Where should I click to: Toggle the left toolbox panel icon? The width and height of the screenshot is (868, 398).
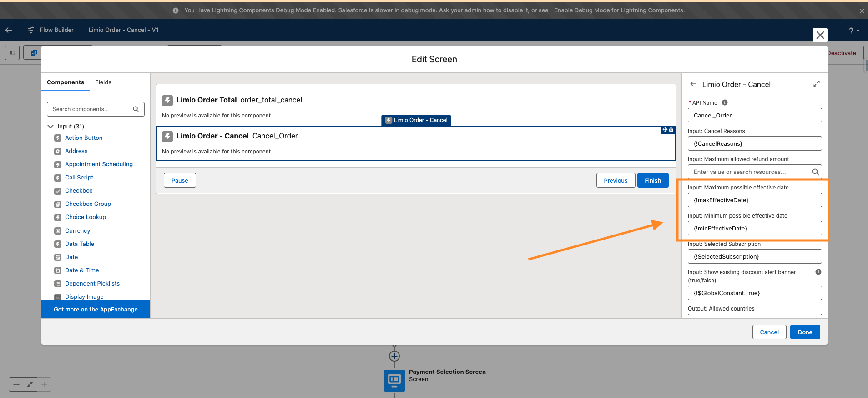point(12,53)
